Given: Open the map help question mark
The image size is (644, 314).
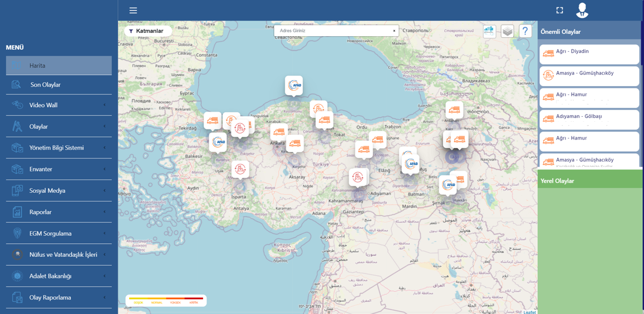Looking at the screenshot, I should pos(525,31).
